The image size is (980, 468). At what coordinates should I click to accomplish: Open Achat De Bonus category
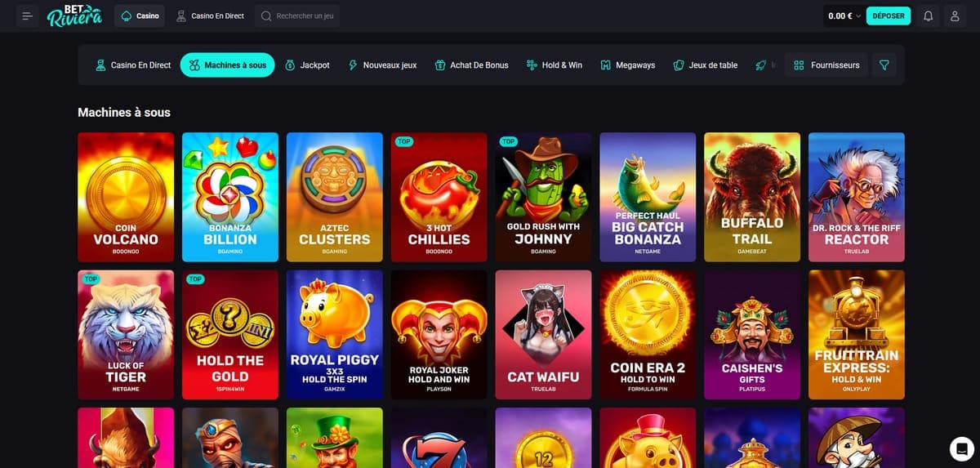472,65
